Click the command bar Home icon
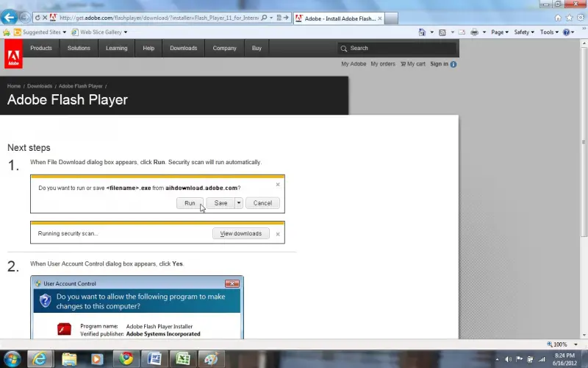The height and width of the screenshot is (368, 588). pos(422,32)
